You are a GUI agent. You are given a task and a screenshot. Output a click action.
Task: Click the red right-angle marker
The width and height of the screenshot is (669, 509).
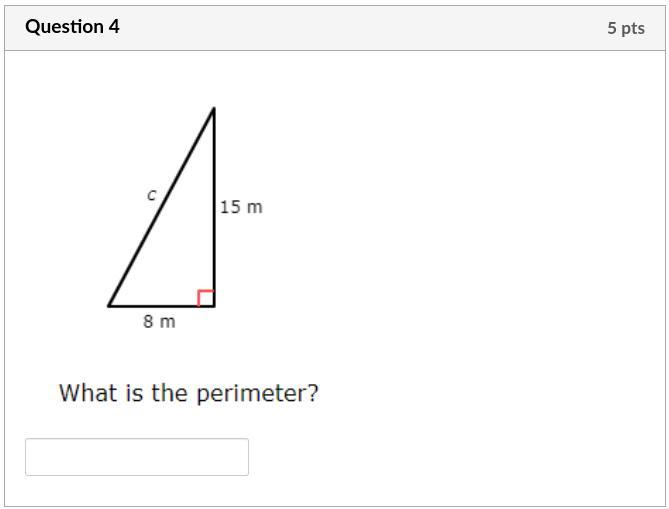pos(206,297)
